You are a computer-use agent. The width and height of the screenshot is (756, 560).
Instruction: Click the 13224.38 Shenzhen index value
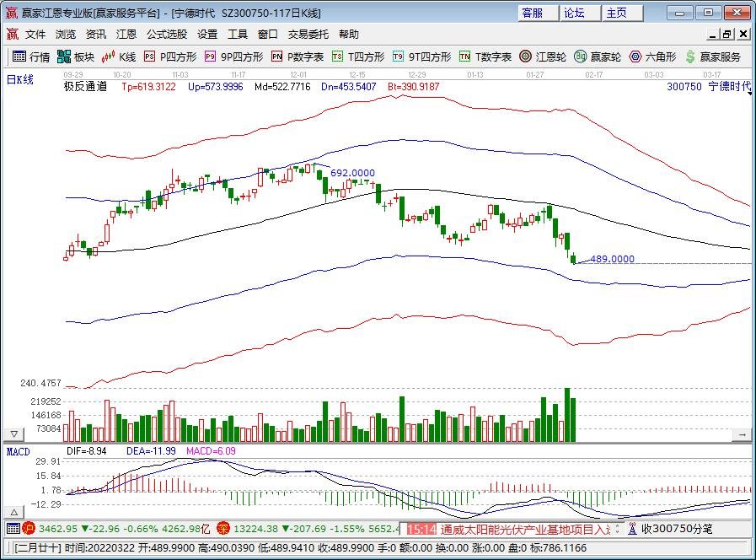(x=255, y=529)
